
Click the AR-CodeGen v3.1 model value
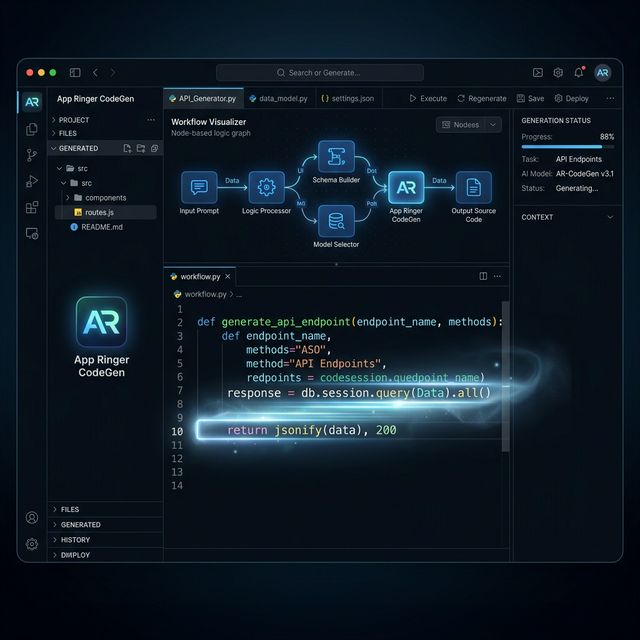[x=584, y=174]
